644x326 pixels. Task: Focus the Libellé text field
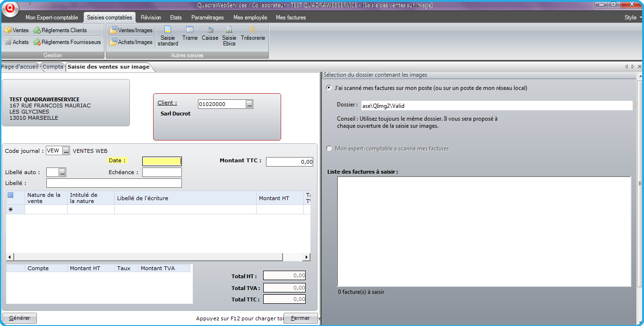[x=114, y=183]
